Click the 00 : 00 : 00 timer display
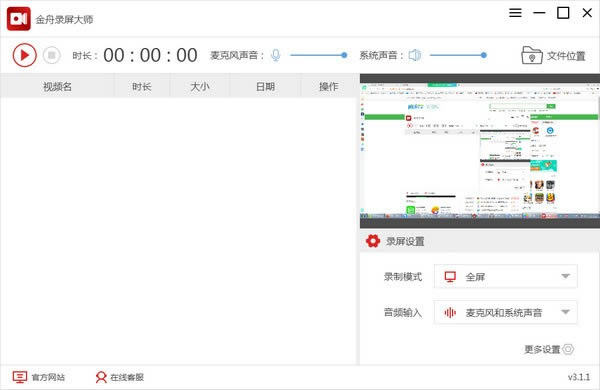The height and width of the screenshot is (390, 600). pyautogui.click(x=150, y=55)
